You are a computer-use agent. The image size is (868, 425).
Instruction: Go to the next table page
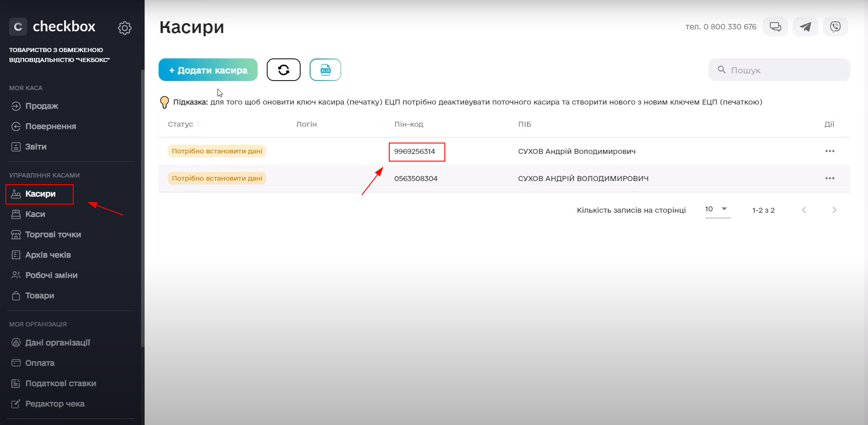pyautogui.click(x=835, y=210)
